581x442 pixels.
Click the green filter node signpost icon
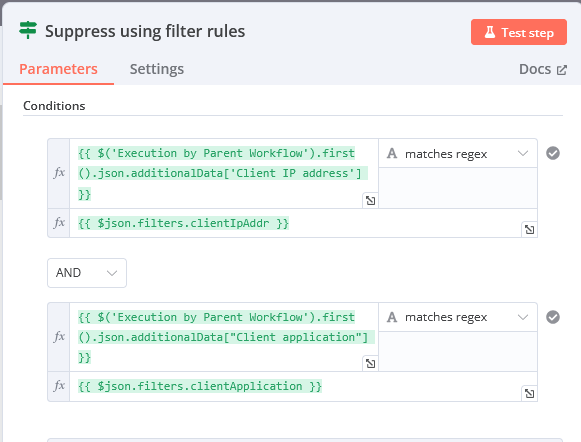tap(28, 30)
